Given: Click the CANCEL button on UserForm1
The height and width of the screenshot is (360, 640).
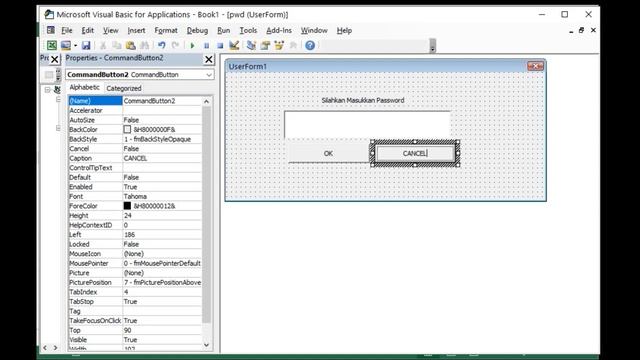Looking at the screenshot, I should coord(415,153).
